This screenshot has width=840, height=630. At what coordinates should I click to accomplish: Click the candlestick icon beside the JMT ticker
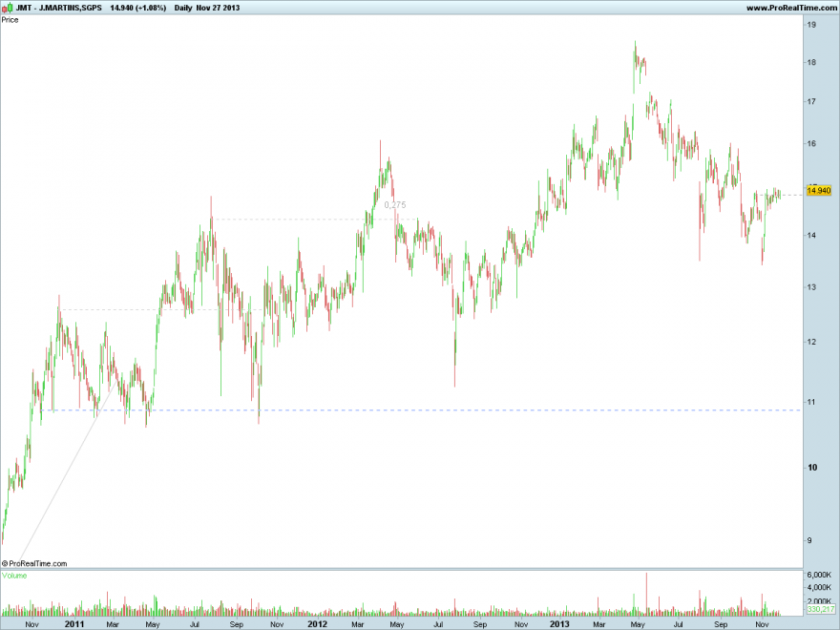[x=8, y=8]
